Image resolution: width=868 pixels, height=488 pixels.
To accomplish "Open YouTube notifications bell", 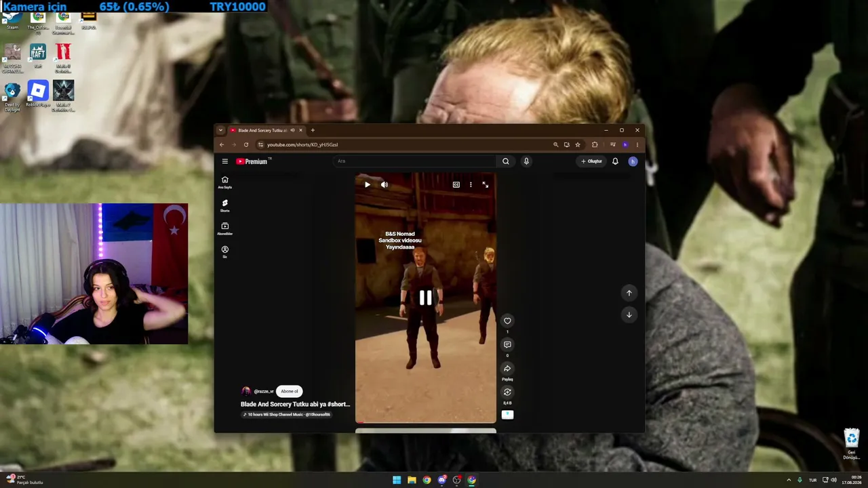I will 615,161.
